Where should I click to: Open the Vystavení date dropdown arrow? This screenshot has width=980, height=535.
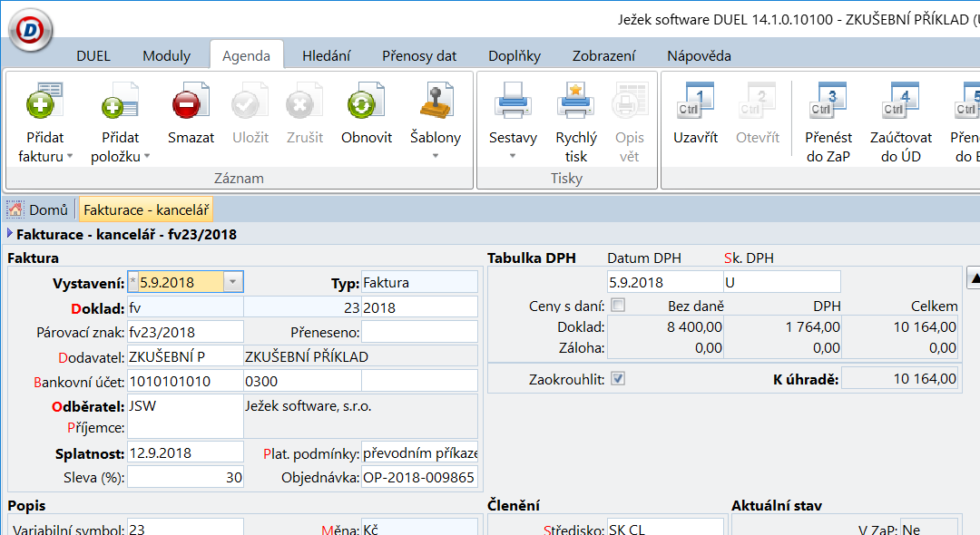point(232,282)
